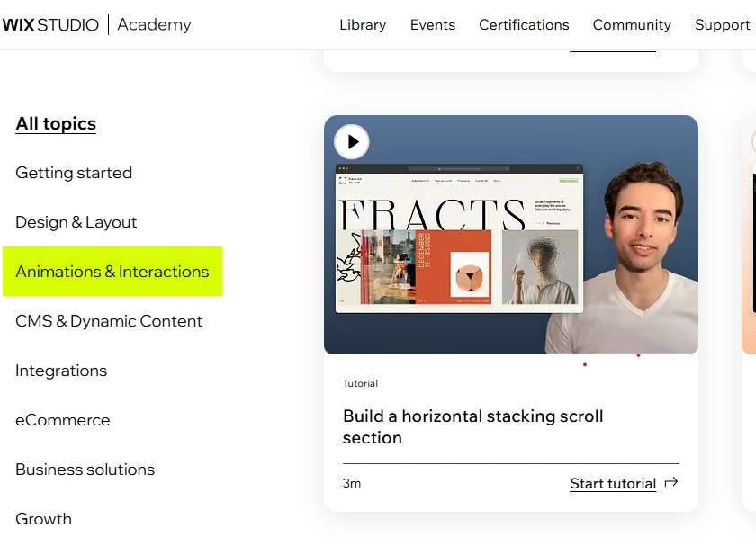Open the Community menu item
Screen dimensions: 756x537
pos(632,24)
